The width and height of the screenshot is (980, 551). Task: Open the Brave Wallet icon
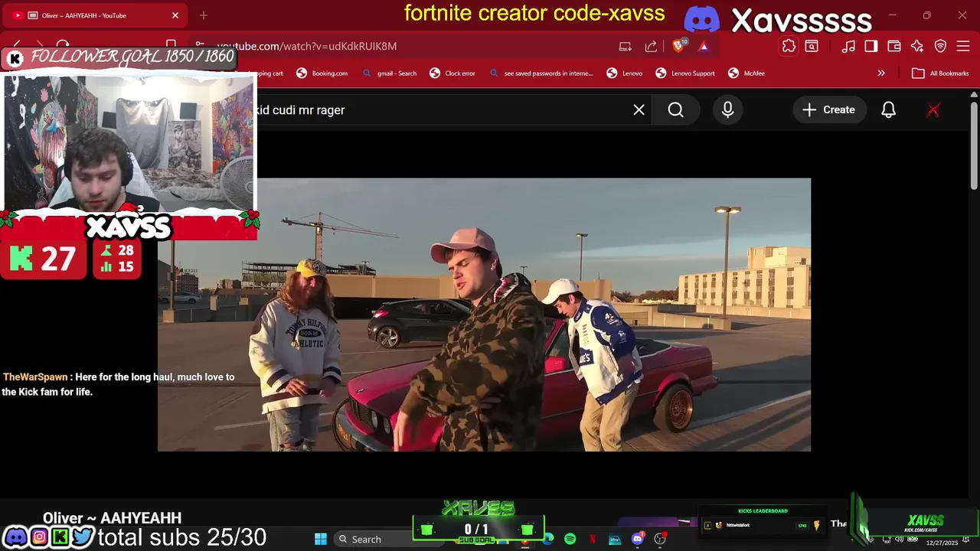[894, 46]
